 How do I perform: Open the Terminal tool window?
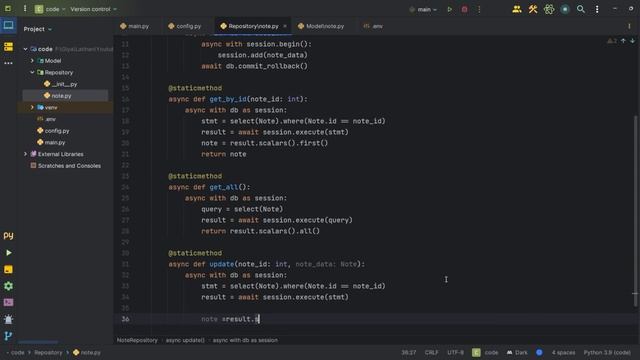tap(8, 302)
